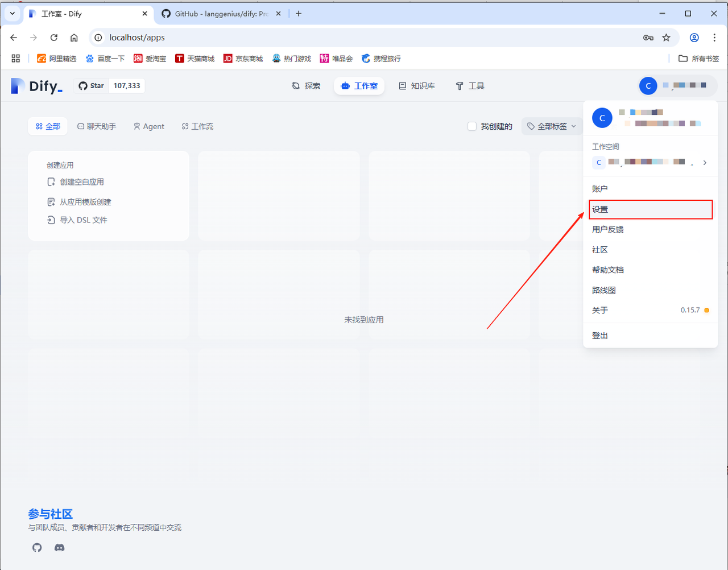Choose 登出 to log out
Screen dimensions: 728x570
click(x=600, y=336)
